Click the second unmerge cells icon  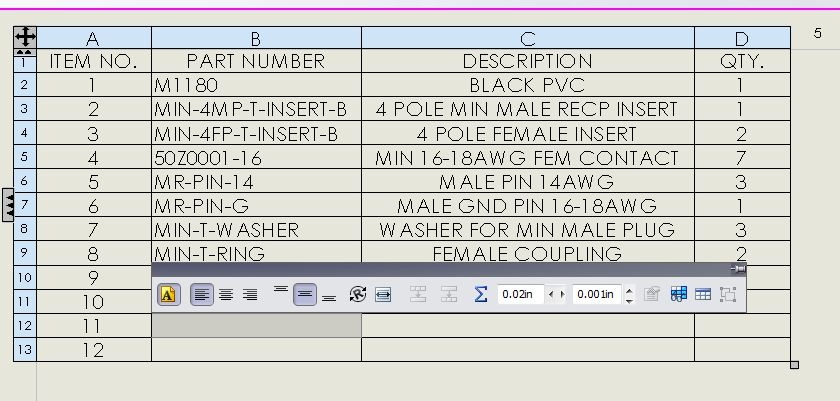click(449, 294)
